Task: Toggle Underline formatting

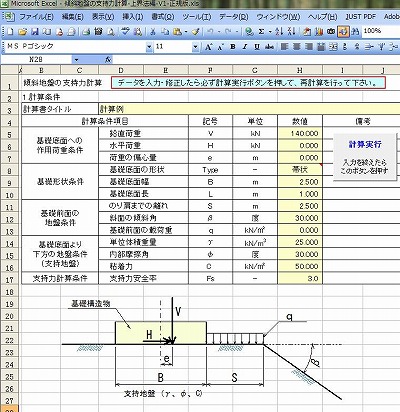Action: click(257, 47)
